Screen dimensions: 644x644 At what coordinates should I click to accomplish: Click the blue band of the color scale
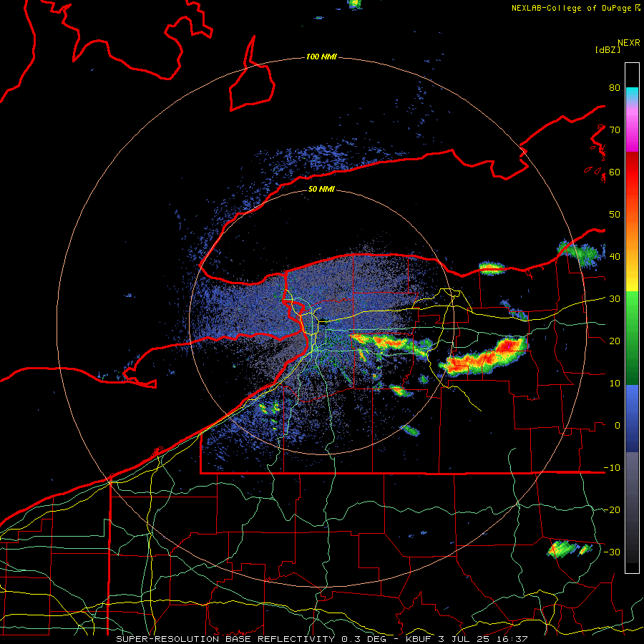(x=632, y=419)
